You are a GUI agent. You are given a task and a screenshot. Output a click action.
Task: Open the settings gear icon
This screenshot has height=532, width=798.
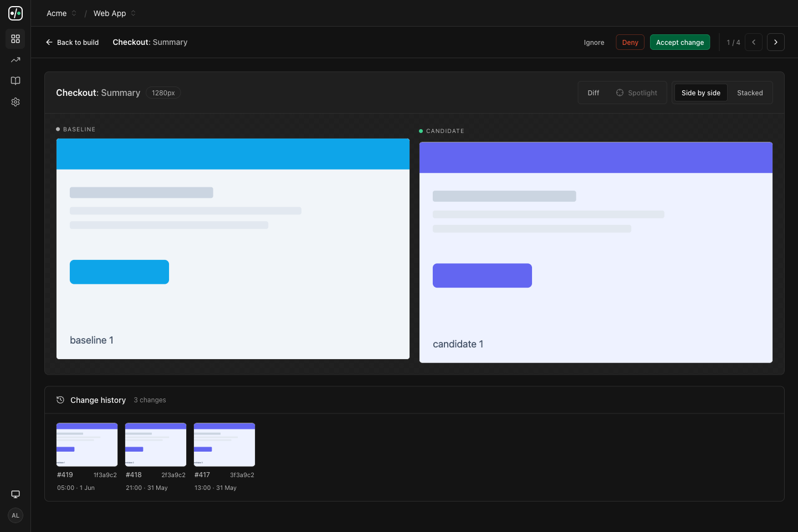pos(16,102)
